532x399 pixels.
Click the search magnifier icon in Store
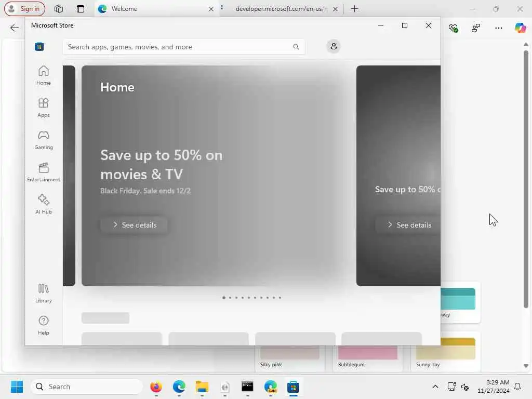tap(296, 47)
